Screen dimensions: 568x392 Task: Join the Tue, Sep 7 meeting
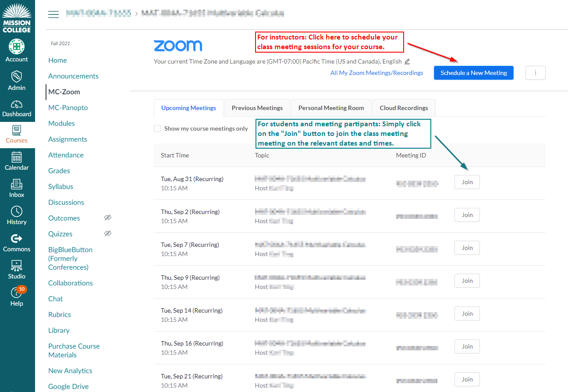pos(467,248)
